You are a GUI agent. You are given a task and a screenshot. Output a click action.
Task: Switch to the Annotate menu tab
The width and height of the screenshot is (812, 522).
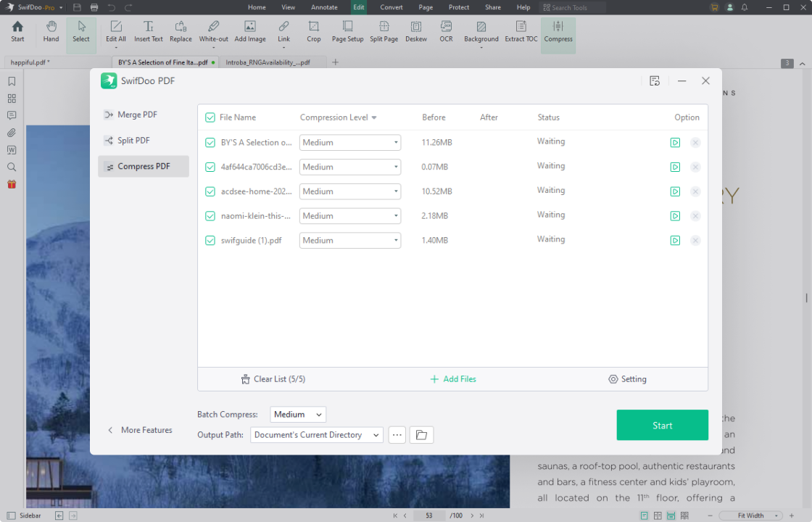(324, 7)
